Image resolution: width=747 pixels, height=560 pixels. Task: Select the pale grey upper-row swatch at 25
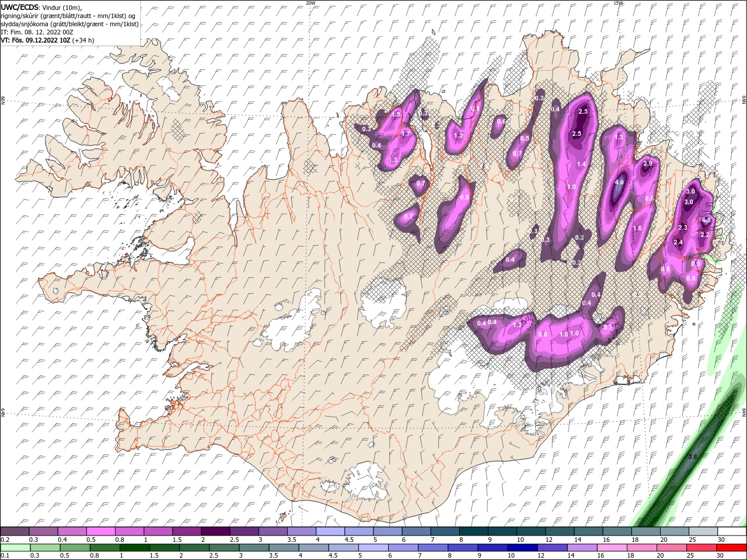(x=703, y=531)
